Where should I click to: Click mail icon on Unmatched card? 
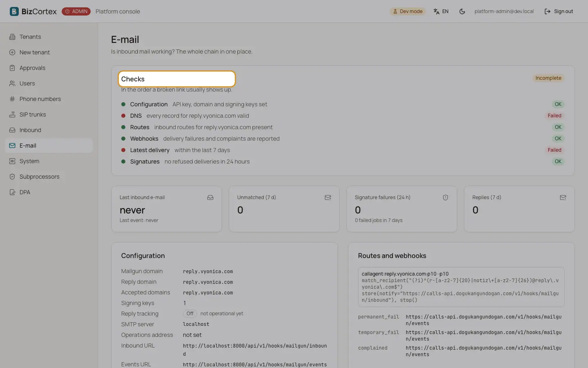(328, 197)
